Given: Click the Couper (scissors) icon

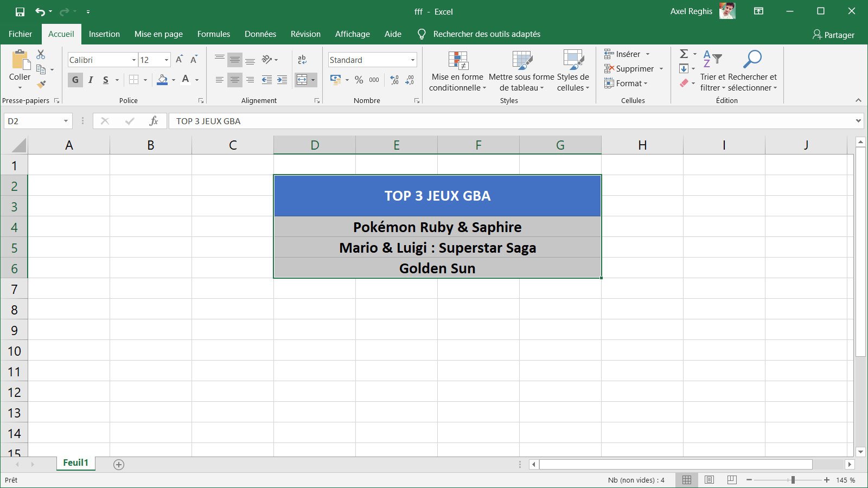Looking at the screenshot, I should pyautogui.click(x=40, y=54).
